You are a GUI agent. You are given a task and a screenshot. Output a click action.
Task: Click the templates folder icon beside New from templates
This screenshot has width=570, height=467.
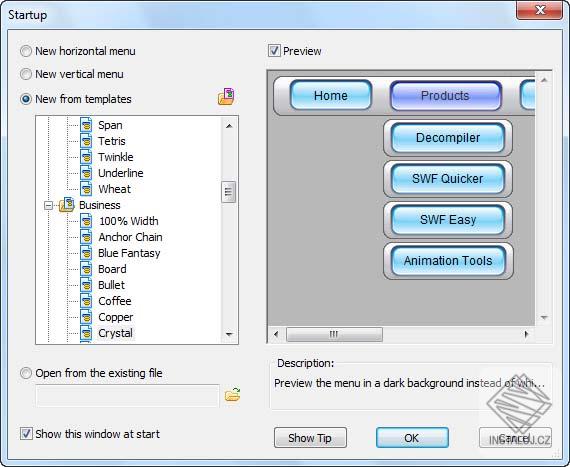click(x=226, y=97)
